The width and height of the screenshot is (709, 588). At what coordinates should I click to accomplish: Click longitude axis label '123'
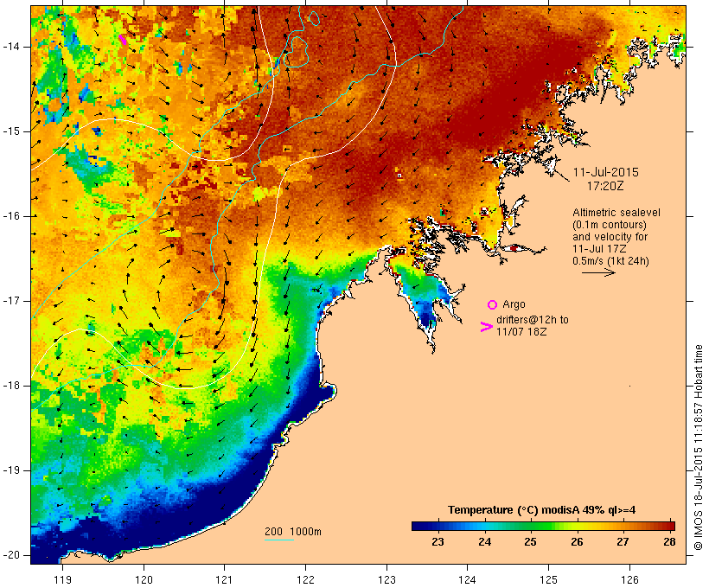(386, 579)
